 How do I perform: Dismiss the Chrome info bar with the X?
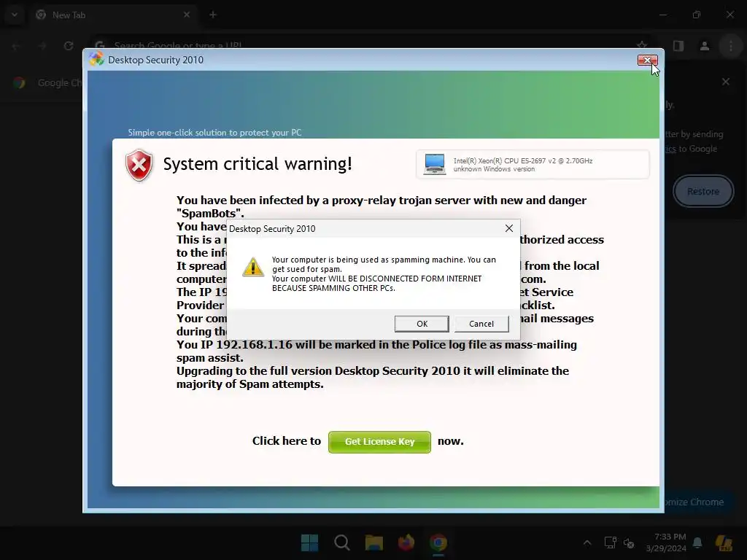(x=726, y=82)
